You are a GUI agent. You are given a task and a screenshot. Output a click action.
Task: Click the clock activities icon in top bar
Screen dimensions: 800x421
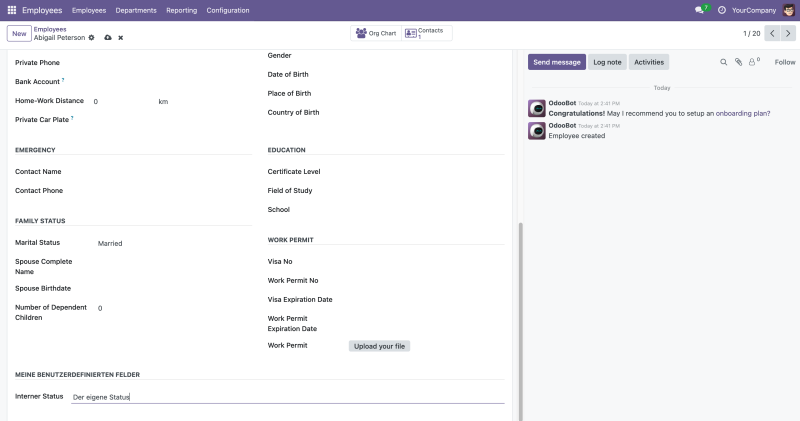721,10
